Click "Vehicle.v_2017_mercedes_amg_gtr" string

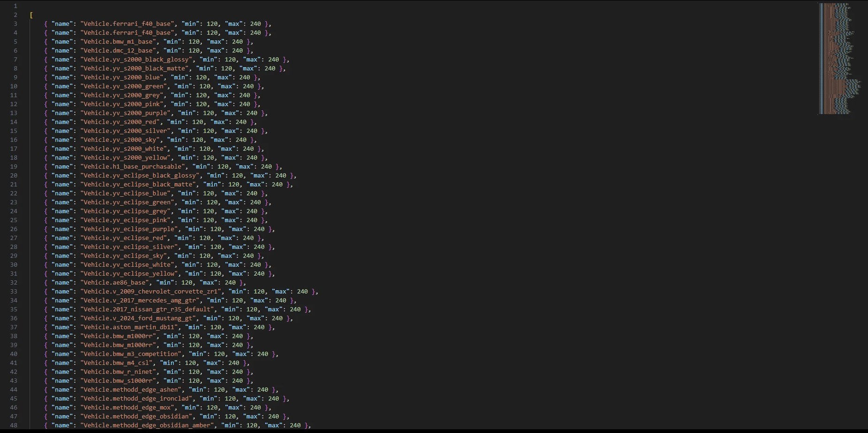(140, 301)
